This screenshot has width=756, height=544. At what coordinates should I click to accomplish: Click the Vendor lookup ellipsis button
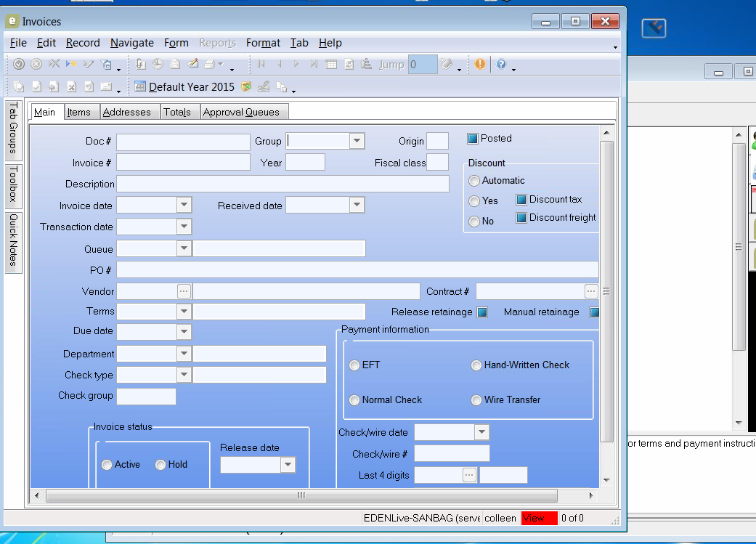coord(184,291)
